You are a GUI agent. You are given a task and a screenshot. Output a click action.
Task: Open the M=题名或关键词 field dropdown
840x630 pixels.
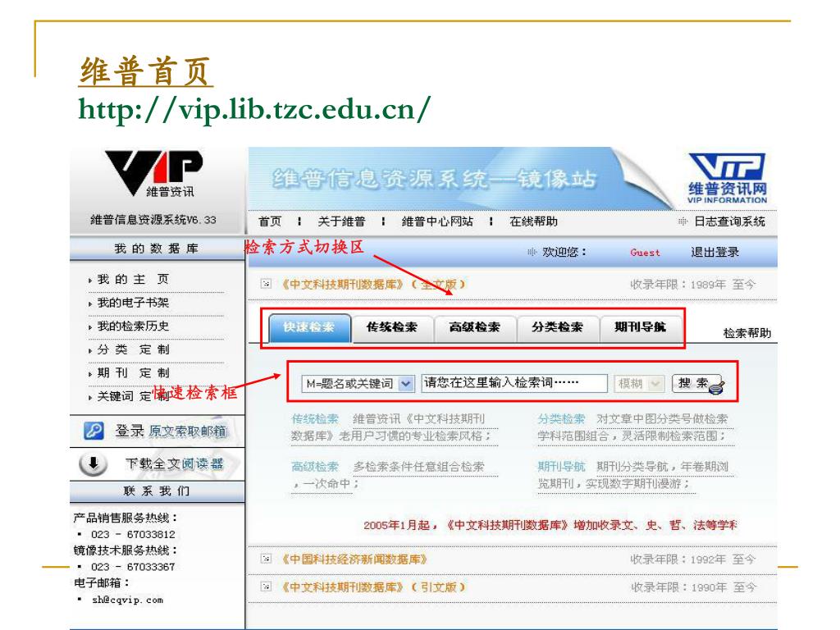click(x=406, y=384)
